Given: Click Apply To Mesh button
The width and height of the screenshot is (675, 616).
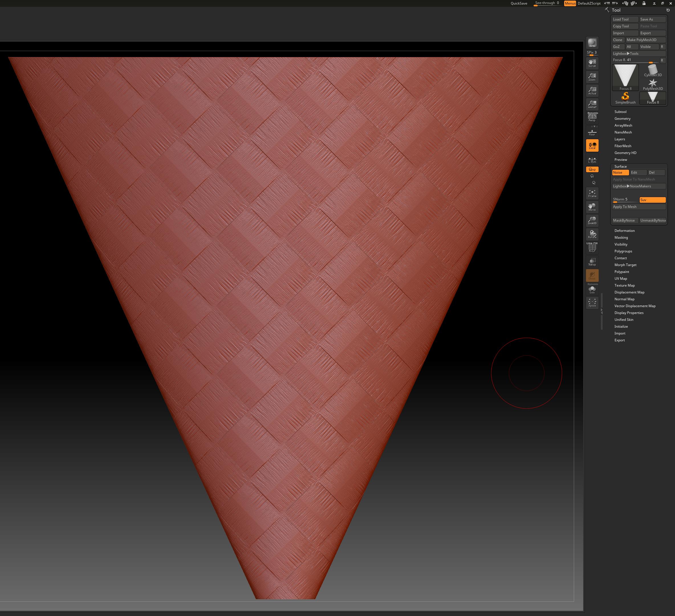Looking at the screenshot, I should (x=639, y=207).
